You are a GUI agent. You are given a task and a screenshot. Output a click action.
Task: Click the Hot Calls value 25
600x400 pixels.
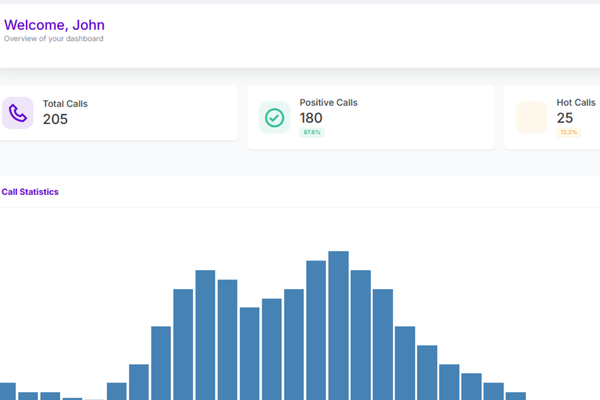point(565,118)
